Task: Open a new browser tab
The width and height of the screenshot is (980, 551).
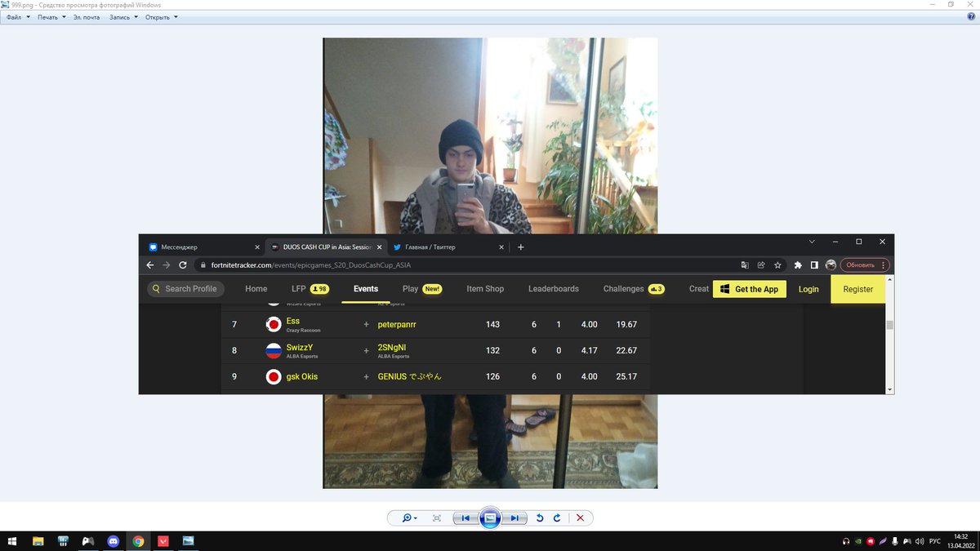Action: pyautogui.click(x=521, y=247)
